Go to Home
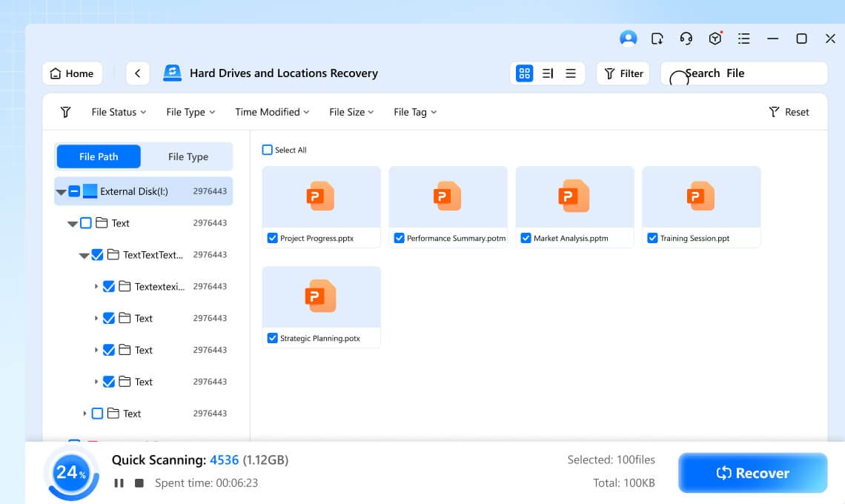 72,73
